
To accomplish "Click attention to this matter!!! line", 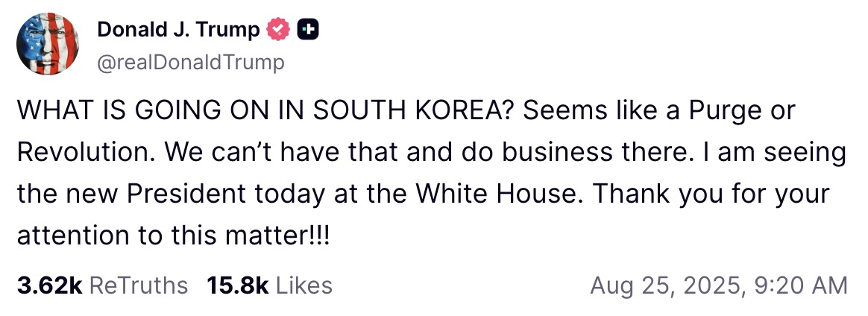I will pos(172,236).
